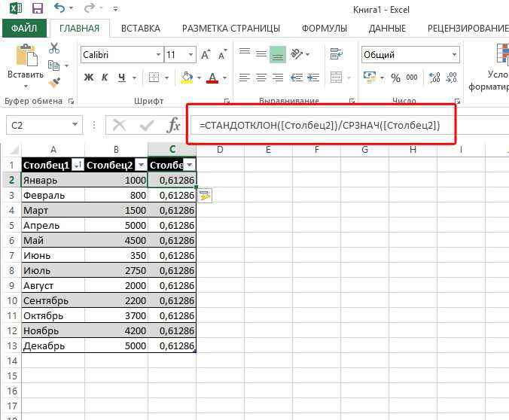This screenshot has height=420, width=509.
Task: Toggle underline Ч formatting
Action: coord(122,78)
